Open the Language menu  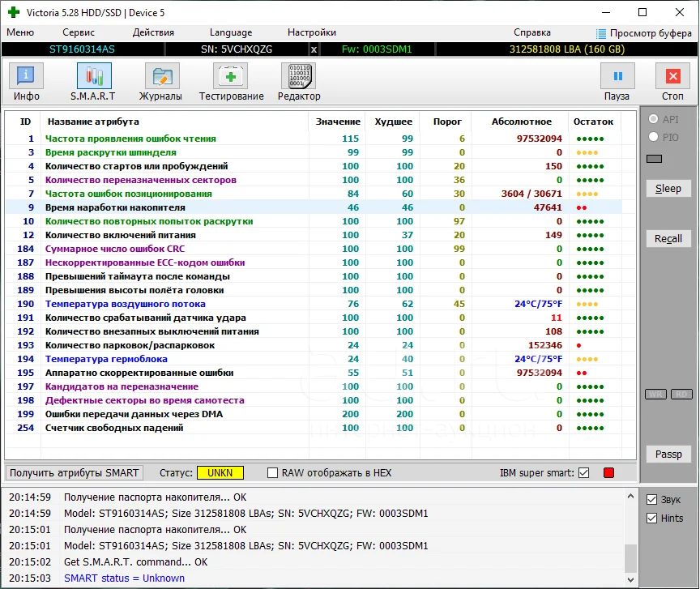tap(231, 32)
